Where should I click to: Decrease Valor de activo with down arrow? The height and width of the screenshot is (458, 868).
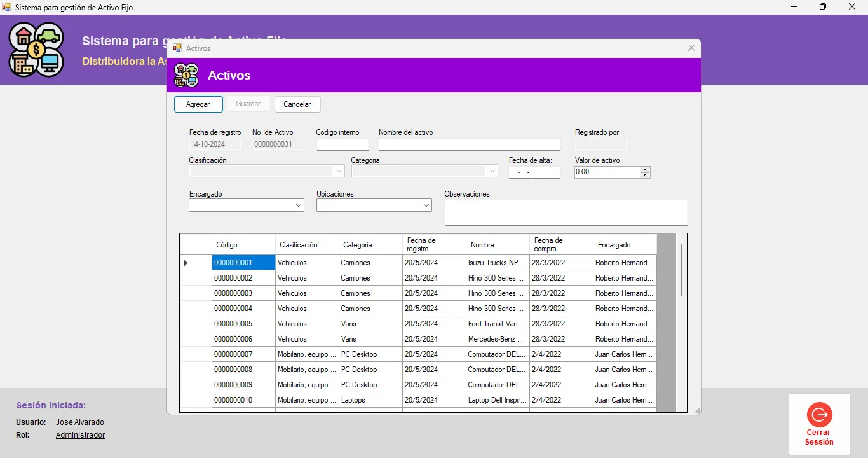[x=645, y=174]
